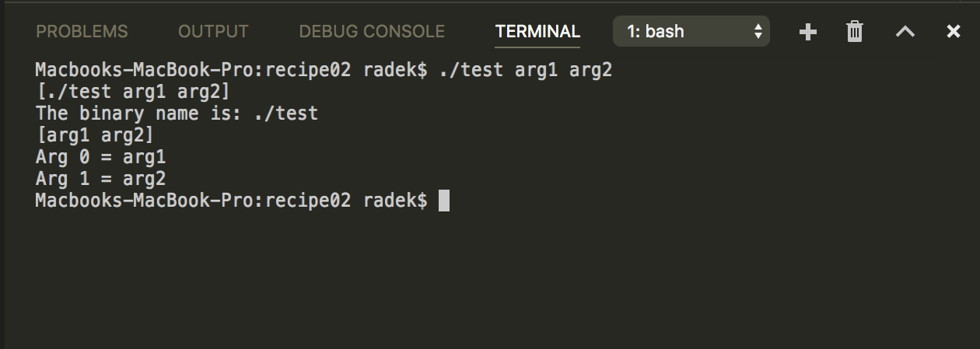Kill the terminal using the trash icon
The height and width of the screenshot is (349, 980).
[x=855, y=32]
